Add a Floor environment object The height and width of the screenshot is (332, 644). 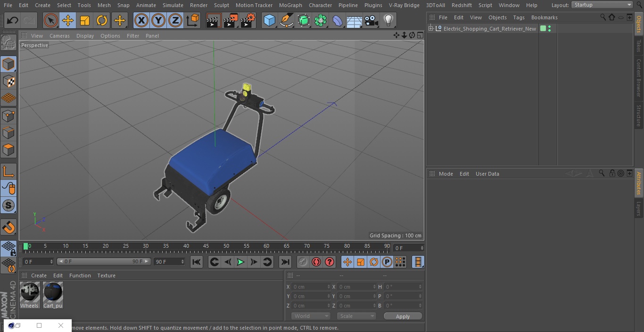pyautogui.click(x=355, y=20)
